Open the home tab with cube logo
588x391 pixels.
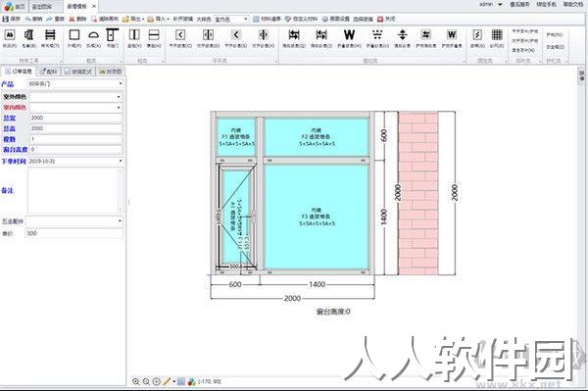pyautogui.click(x=15, y=7)
